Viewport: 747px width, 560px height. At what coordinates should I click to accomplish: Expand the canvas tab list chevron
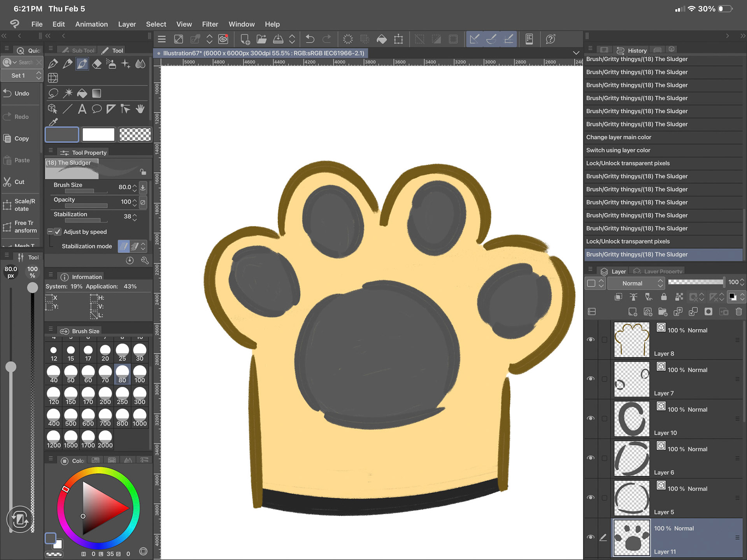(576, 53)
